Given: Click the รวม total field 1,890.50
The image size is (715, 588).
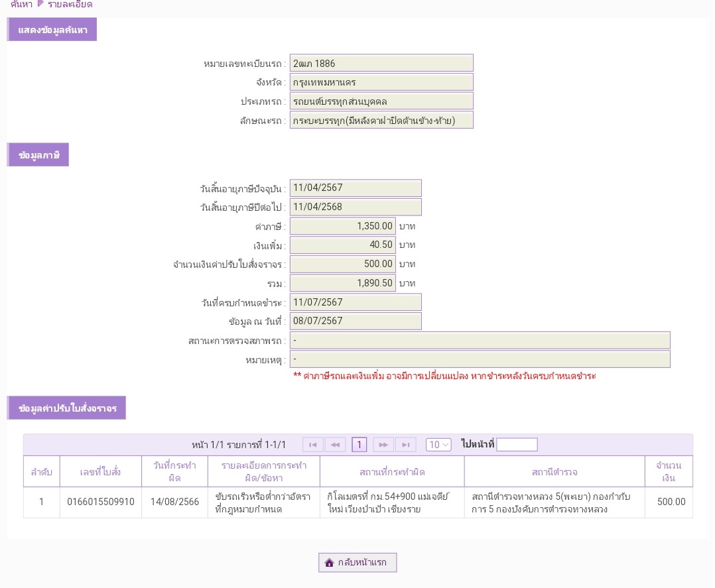Looking at the screenshot, I should (343, 283).
